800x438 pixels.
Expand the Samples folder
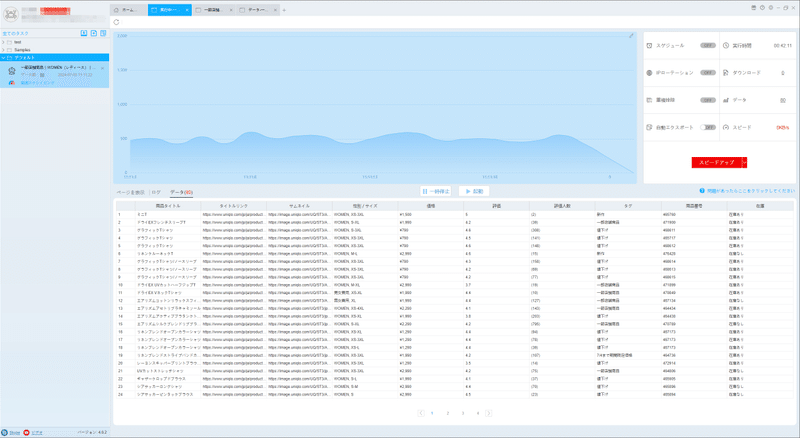click(x=3, y=50)
